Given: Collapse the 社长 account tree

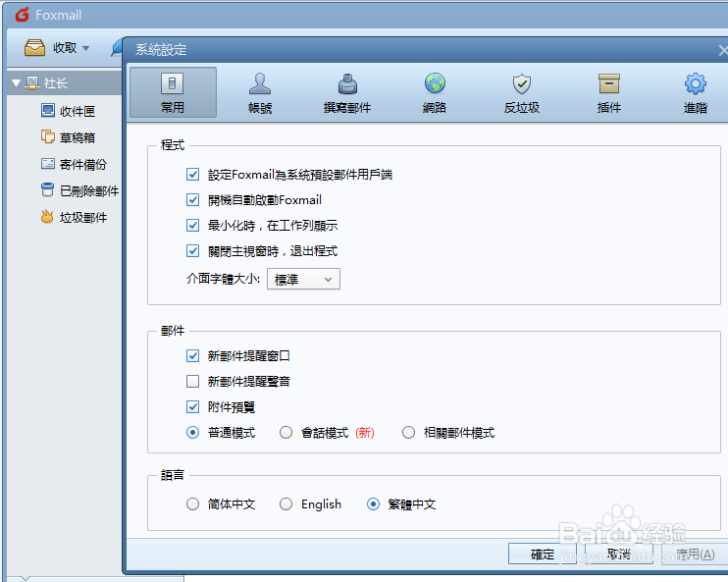Looking at the screenshot, I should (17, 83).
